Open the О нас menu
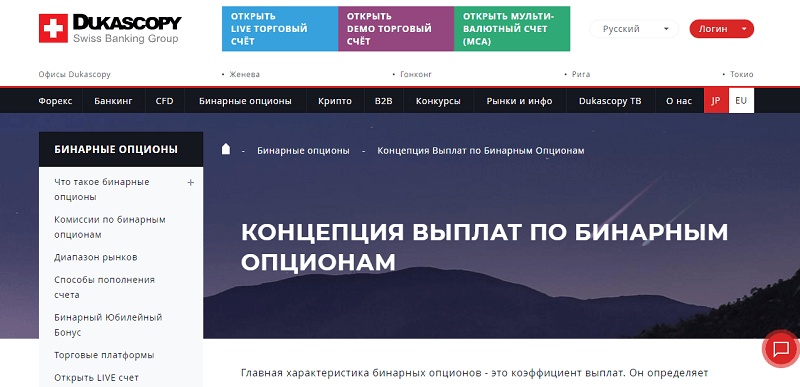Viewport: 800px width, 387px height. (x=679, y=101)
